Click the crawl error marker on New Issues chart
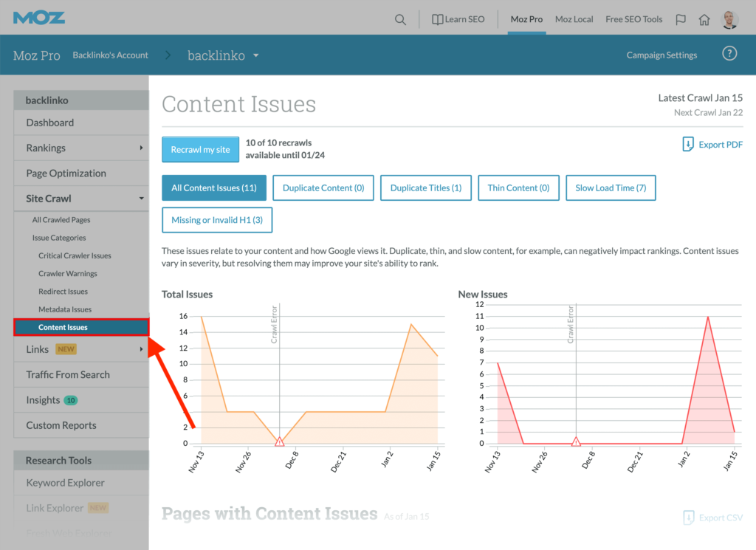 click(x=576, y=441)
